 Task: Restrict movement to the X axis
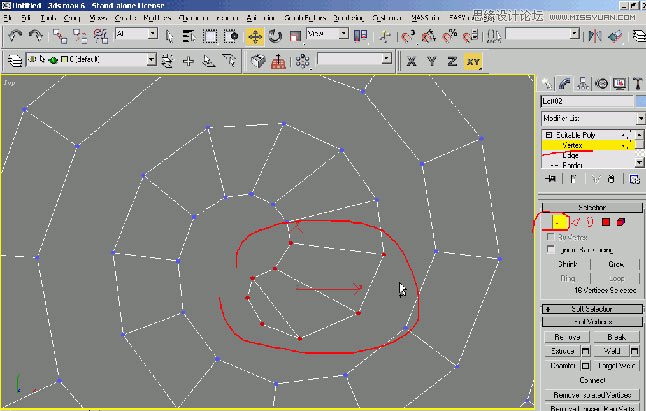tap(411, 61)
